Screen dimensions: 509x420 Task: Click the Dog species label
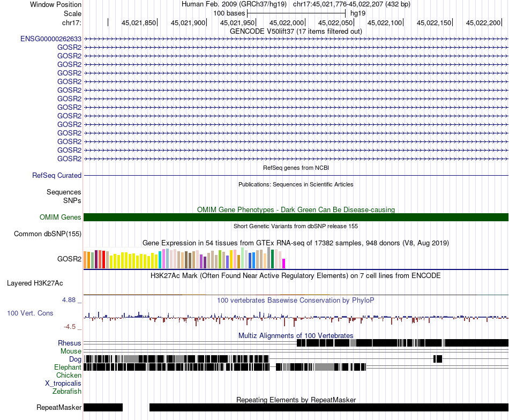(x=75, y=359)
